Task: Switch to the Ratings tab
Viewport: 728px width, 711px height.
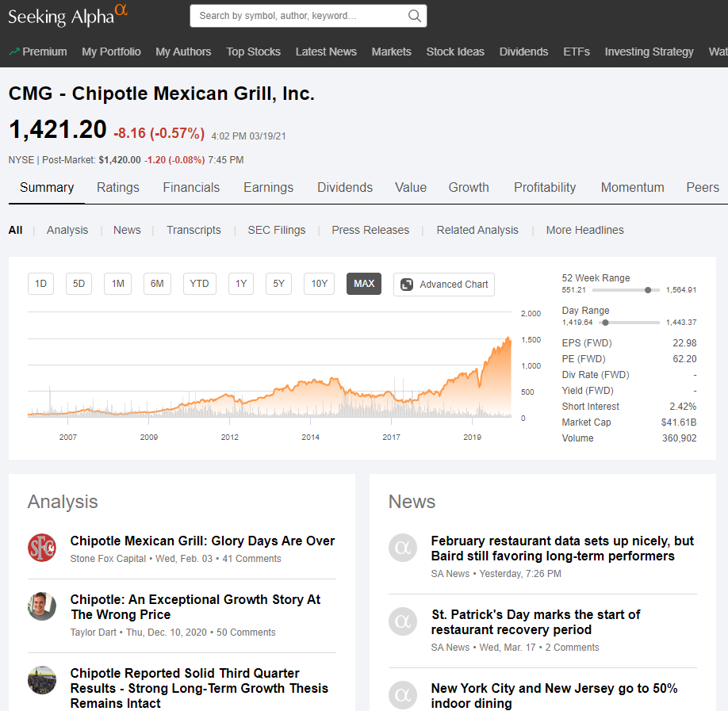Action: [118, 188]
